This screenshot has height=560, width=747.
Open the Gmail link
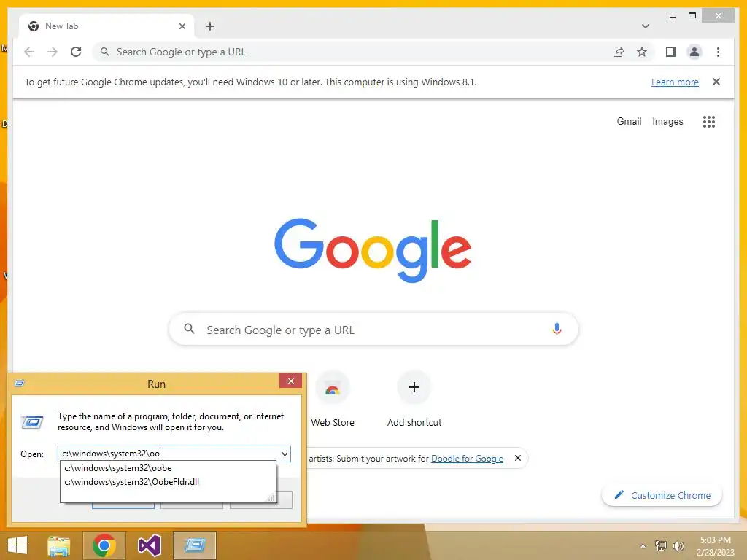629,122
